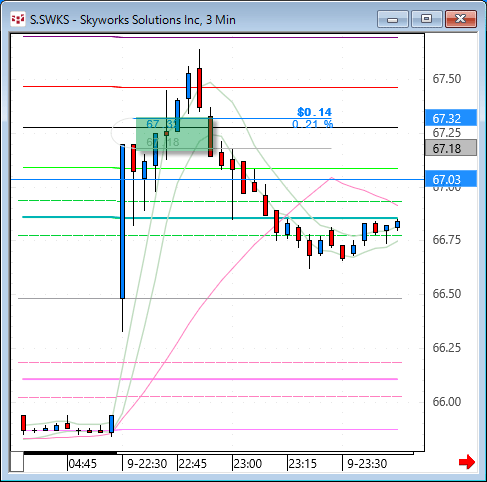Close the Skyworks Solutions chart window
This screenshot has width=487, height=482.
[461, 19]
